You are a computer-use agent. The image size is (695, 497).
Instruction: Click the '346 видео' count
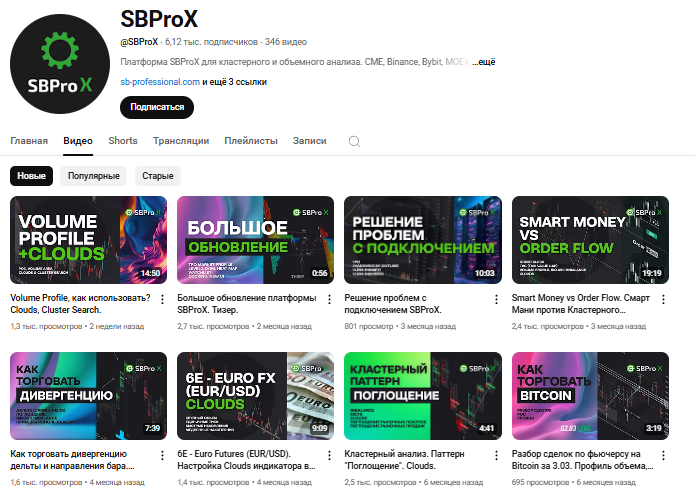(286, 42)
